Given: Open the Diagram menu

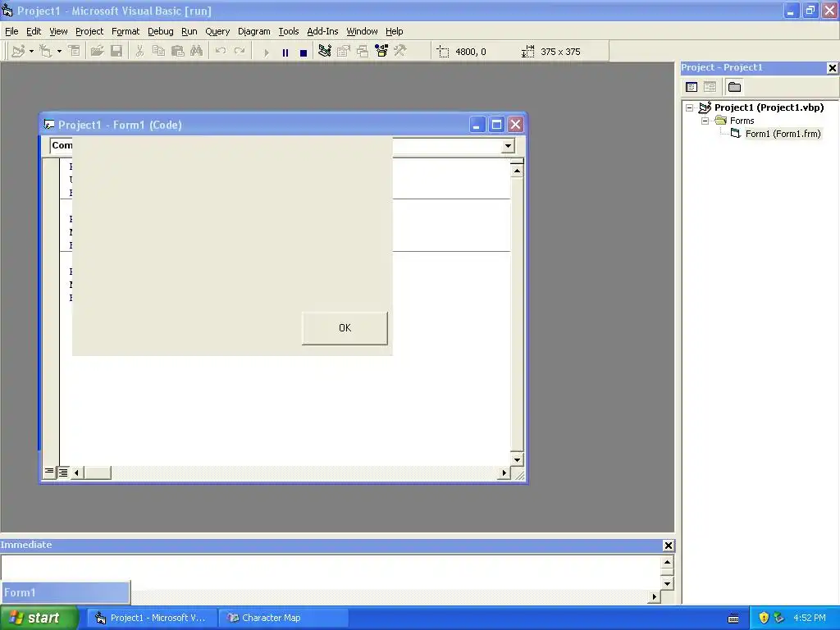Looking at the screenshot, I should click(x=254, y=31).
